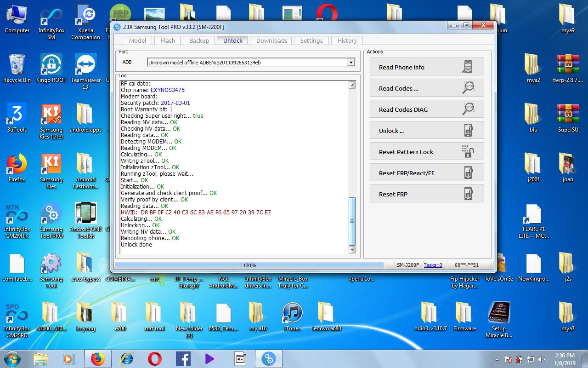This screenshot has height=368, width=588.
Task: Open InfinityBox CM2SPD desktop shortcut
Action: pyautogui.click(x=17, y=320)
